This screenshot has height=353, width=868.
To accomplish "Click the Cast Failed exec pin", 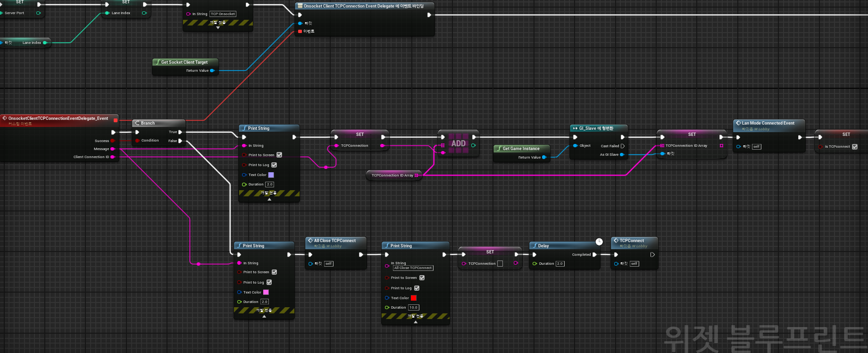I will pos(623,146).
